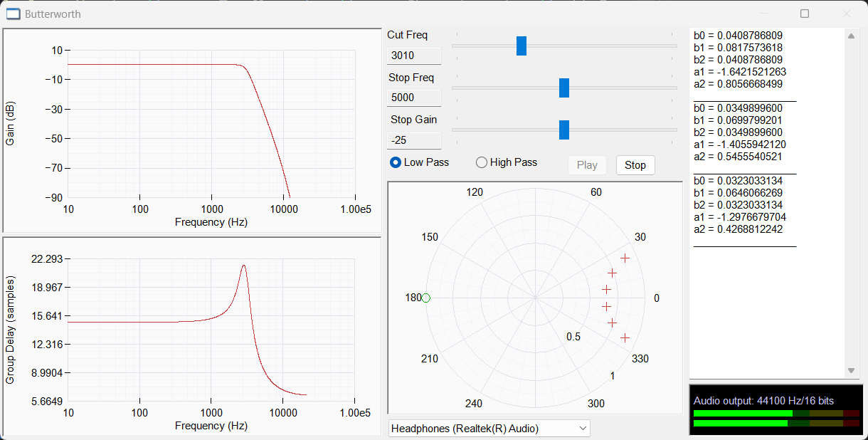
Task: Click the coefficients list scroll-down arrow
Action: [852, 371]
